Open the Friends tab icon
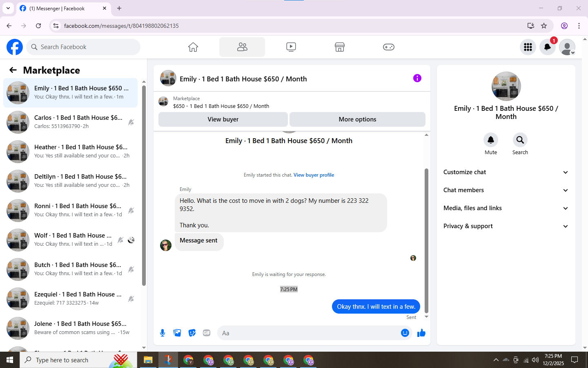588x368 pixels. (242, 47)
